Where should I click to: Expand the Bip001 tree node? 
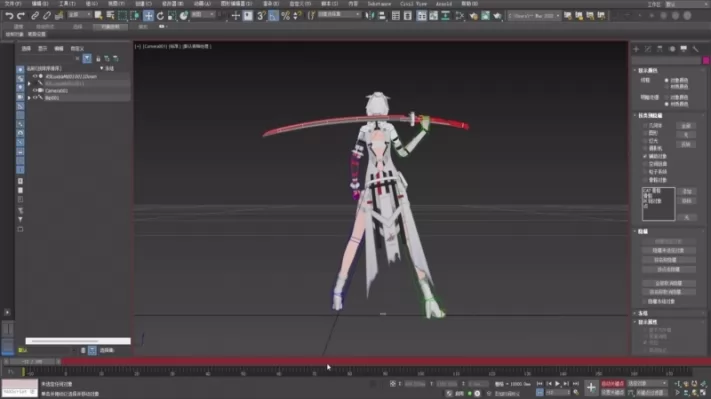coord(29,97)
